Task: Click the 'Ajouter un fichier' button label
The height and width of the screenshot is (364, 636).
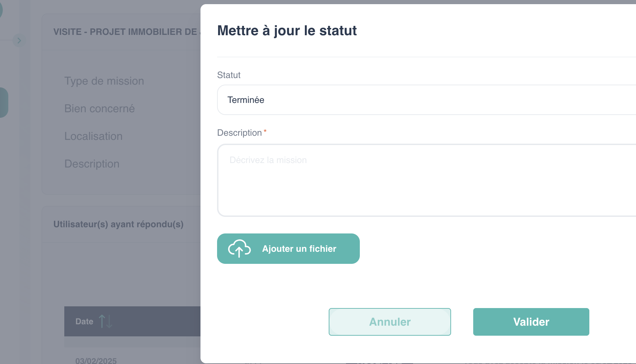Action: click(x=299, y=249)
